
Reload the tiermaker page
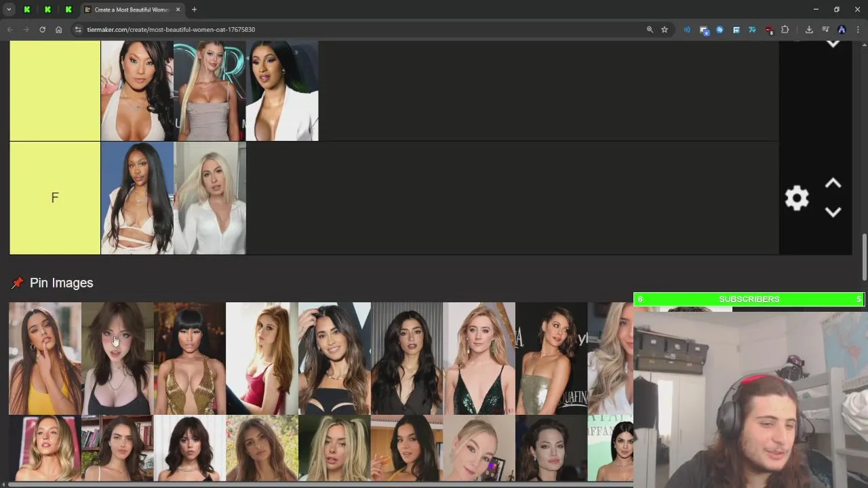pos(42,30)
